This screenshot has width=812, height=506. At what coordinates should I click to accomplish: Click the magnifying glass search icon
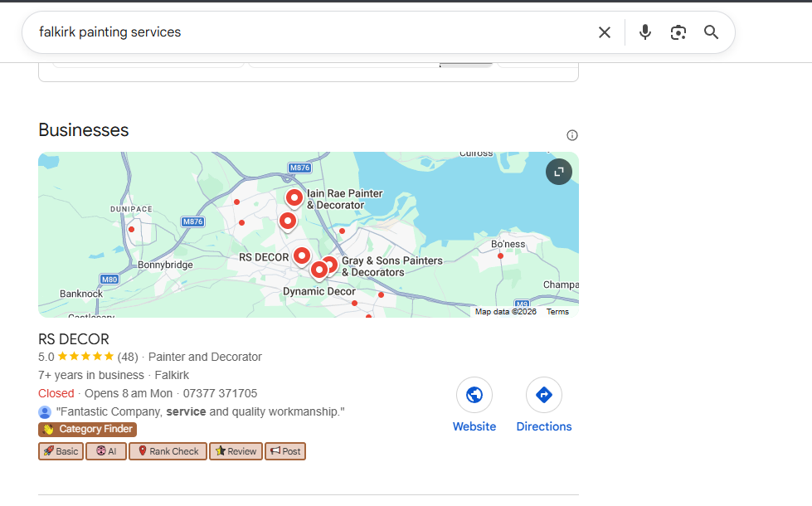pos(711,32)
